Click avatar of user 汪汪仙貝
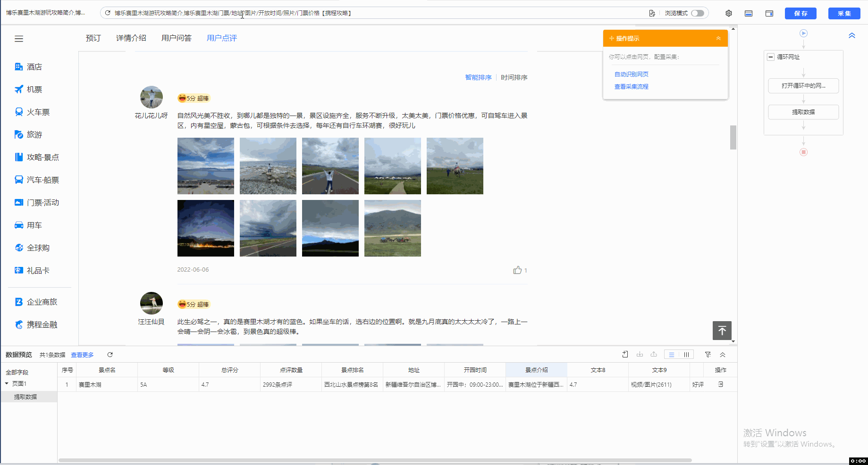 [152, 303]
